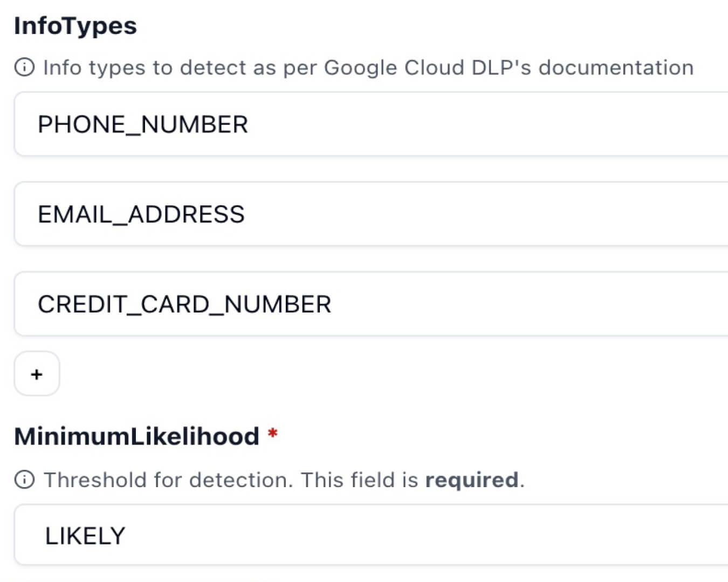Click the info icon beside InfoTypes description
728x582 pixels.
[24, 67]
